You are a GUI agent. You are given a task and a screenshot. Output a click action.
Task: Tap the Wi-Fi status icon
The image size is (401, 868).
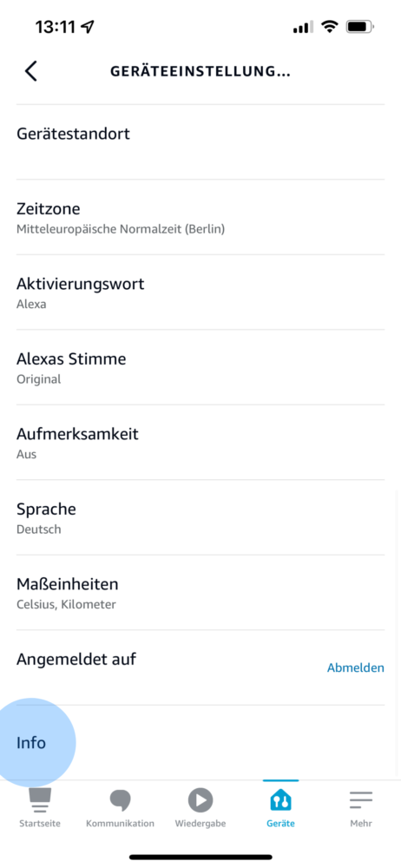[x=331, y=26]
